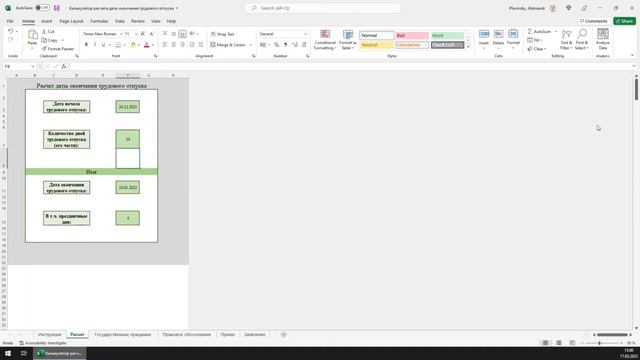This screenshot has height=360, width=640.
Task: Open the Fill Color dropdown arrow
Action: coord(139,45)
